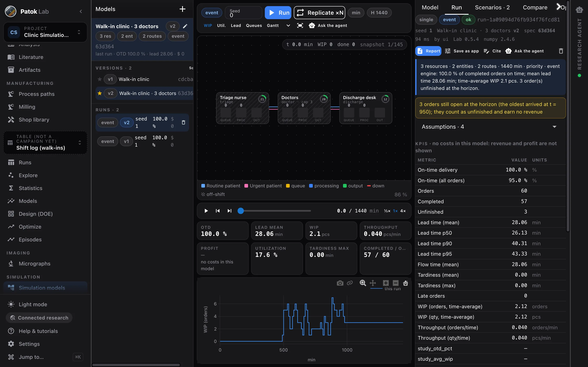
Task: Switch playback speed to 4x
Action: coord(403,211)
